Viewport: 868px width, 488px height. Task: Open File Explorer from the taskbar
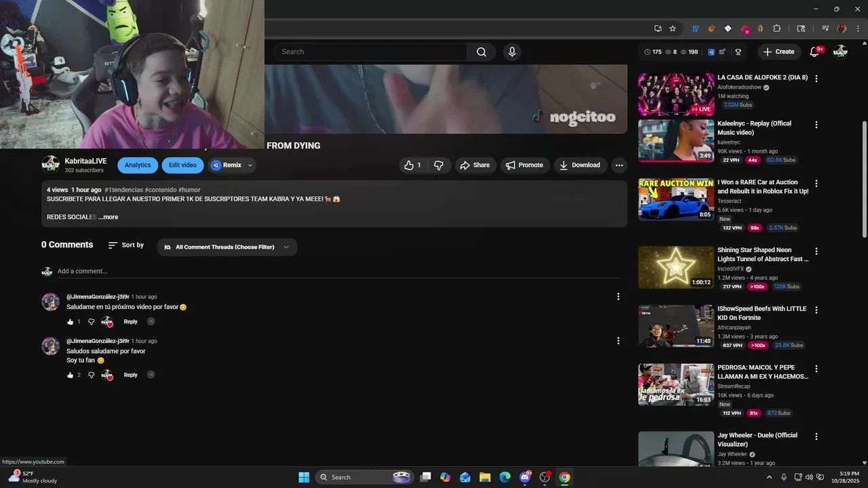(485, 477)
